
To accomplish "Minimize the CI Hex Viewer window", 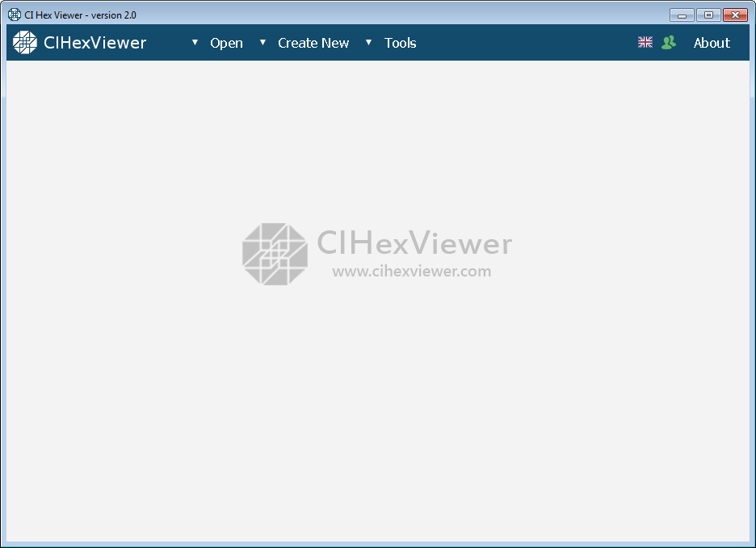I will (x=682, y=15).
